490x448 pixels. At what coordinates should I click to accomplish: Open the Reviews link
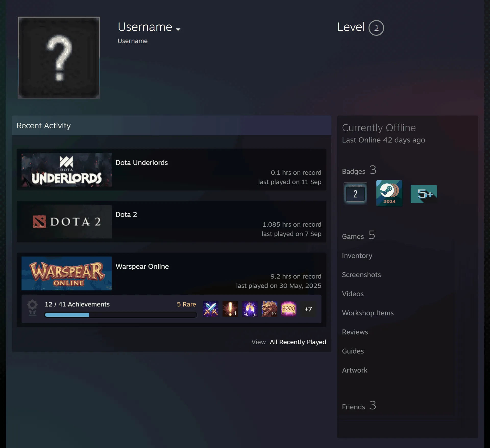(x=355, y=332)
